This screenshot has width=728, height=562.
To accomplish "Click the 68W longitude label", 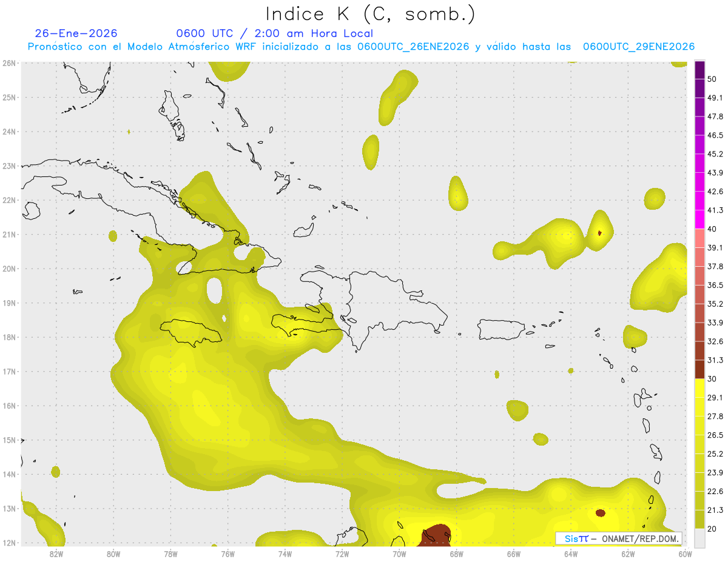I will pos(456,554).
